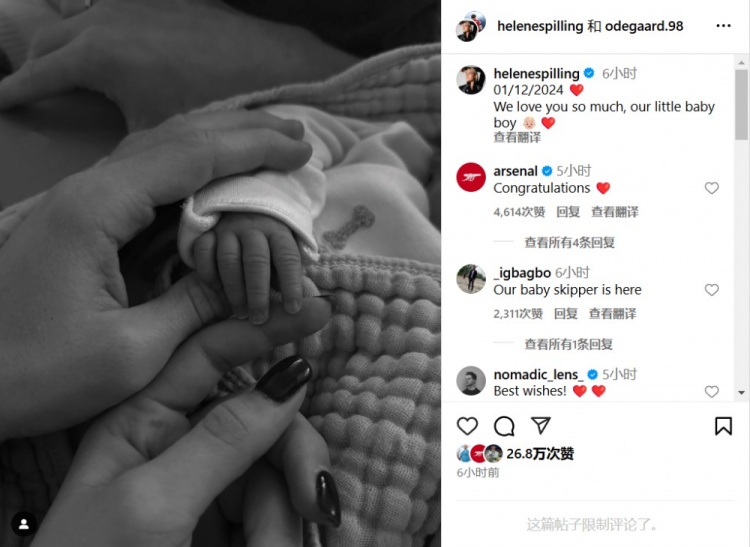Show the tagged people icon on the photo
750x547 pixels.
click(x=23, y=524)
